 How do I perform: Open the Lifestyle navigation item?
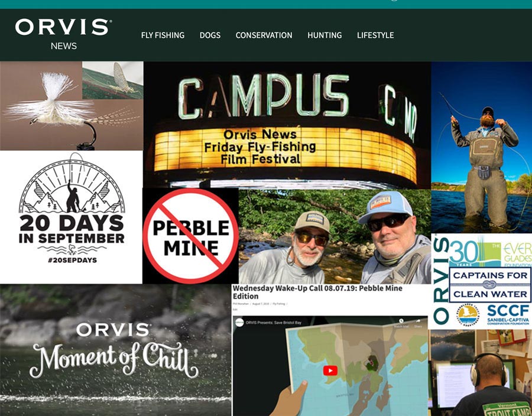click(x=375, y=35)
